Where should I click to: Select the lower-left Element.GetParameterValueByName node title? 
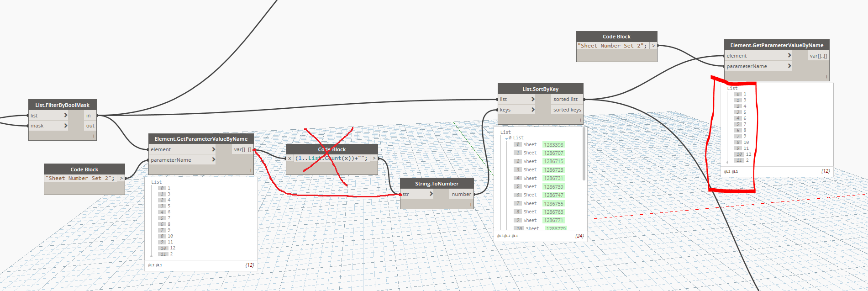[x=201, y=139]
